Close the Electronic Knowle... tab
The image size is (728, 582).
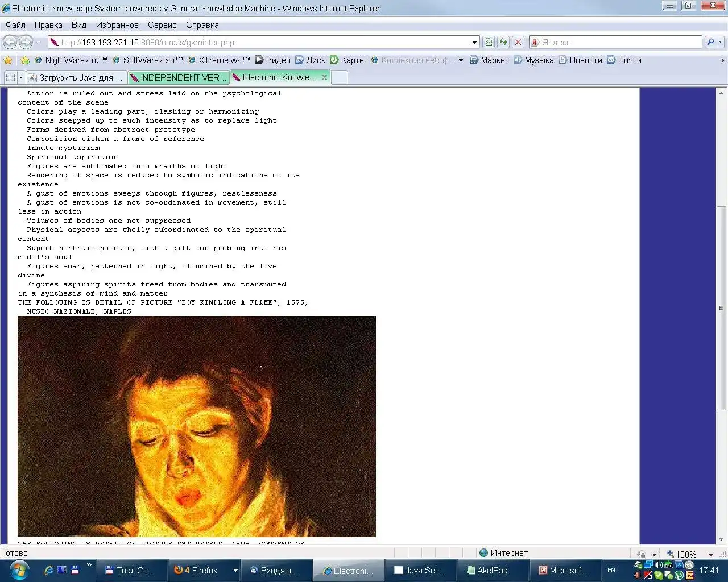(x=325, y=77)
